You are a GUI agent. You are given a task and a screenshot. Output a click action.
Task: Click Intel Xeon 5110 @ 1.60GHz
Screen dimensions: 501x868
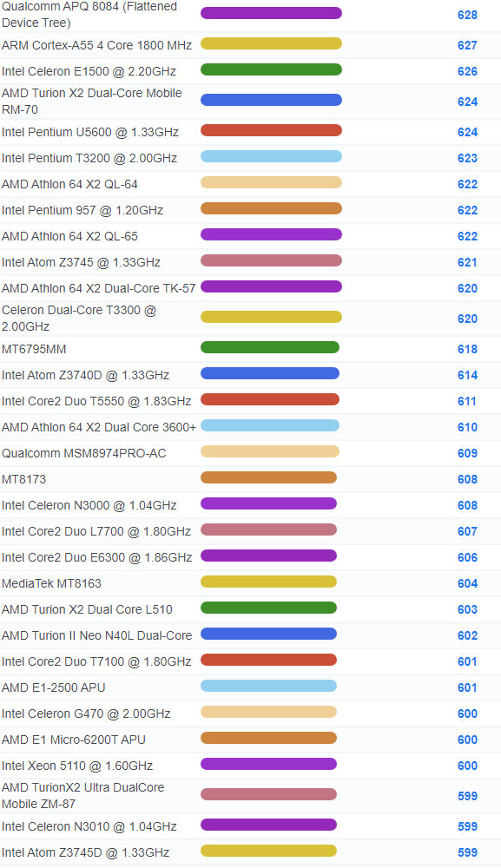[x=77, y=766]
